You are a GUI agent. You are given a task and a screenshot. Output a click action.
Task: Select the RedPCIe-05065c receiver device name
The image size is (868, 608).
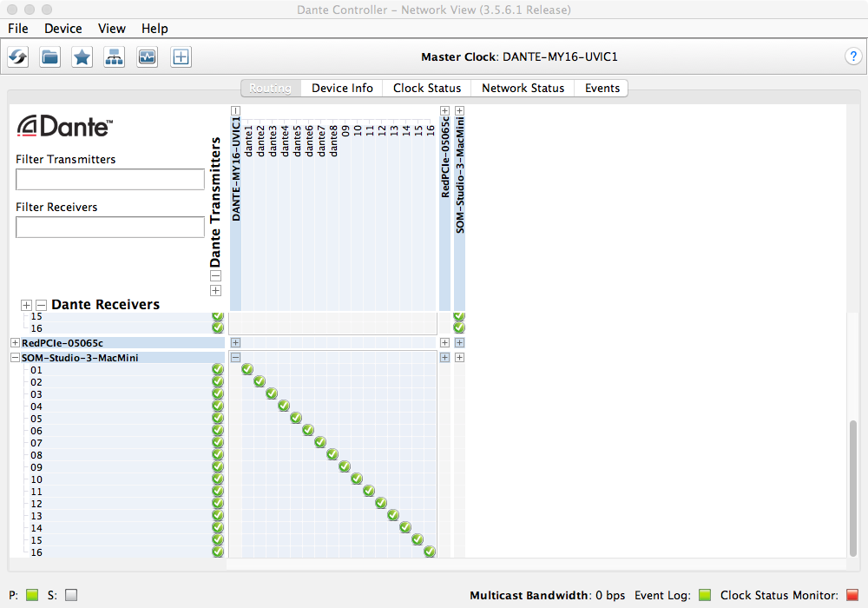pos(62,343)
